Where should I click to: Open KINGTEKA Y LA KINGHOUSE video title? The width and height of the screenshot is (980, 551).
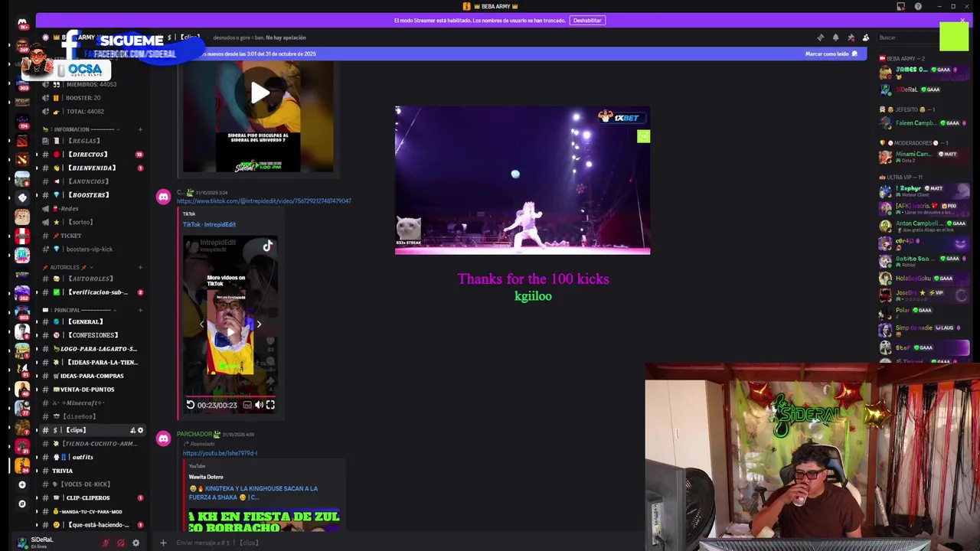pyautogui.click(x=253, y=493)
